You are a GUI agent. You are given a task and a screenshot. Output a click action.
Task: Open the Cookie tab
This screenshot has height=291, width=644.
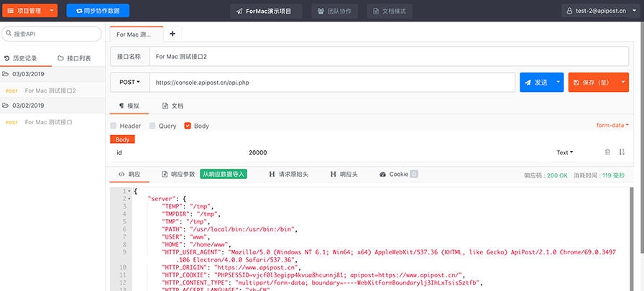tap(398, 175)
